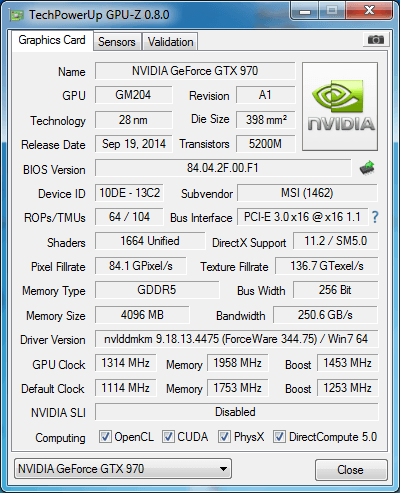Click the NVIDIA SLI status field

pos(236,412)
